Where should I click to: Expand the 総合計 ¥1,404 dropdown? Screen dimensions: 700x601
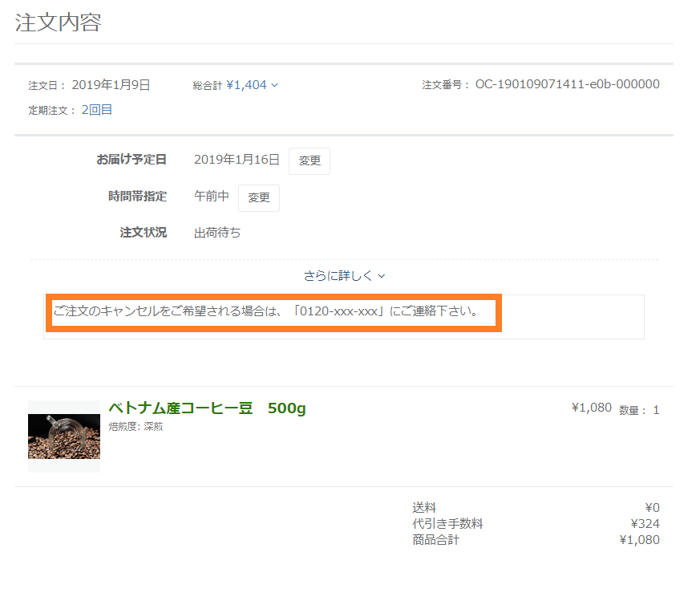tap(251, 85)
